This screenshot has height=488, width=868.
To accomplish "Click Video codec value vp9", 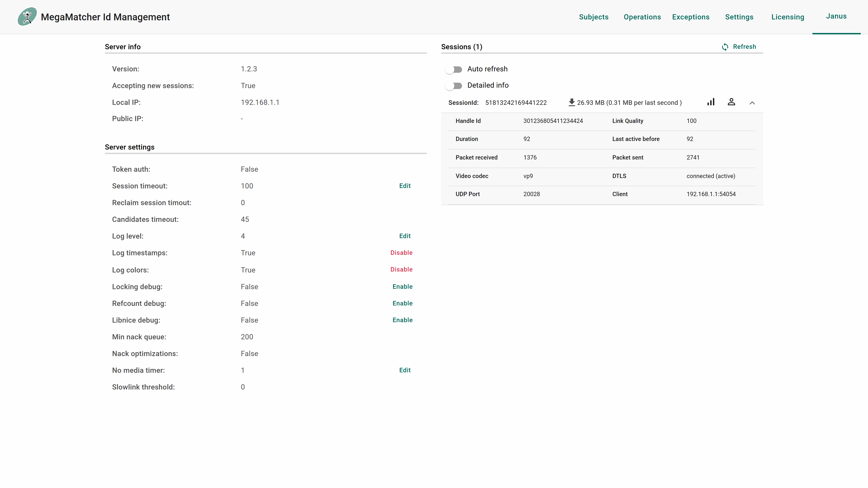I will pos(528,176).
